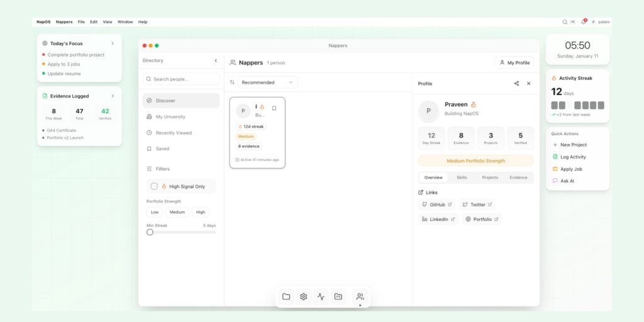Viewport: 644px width, 322px height.
Task: Open the Window menu in the menu bar
Action: (x=125, y=22)
